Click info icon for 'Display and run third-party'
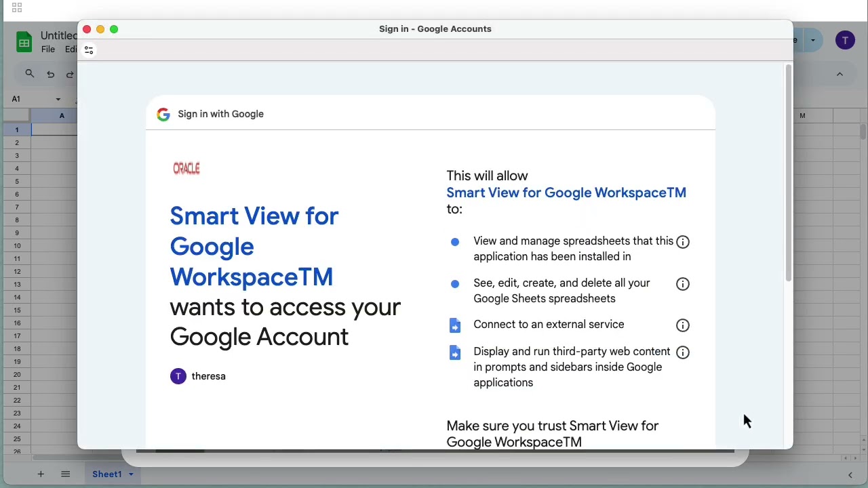The height and width of the screenshot is (488, 868). 683,352
